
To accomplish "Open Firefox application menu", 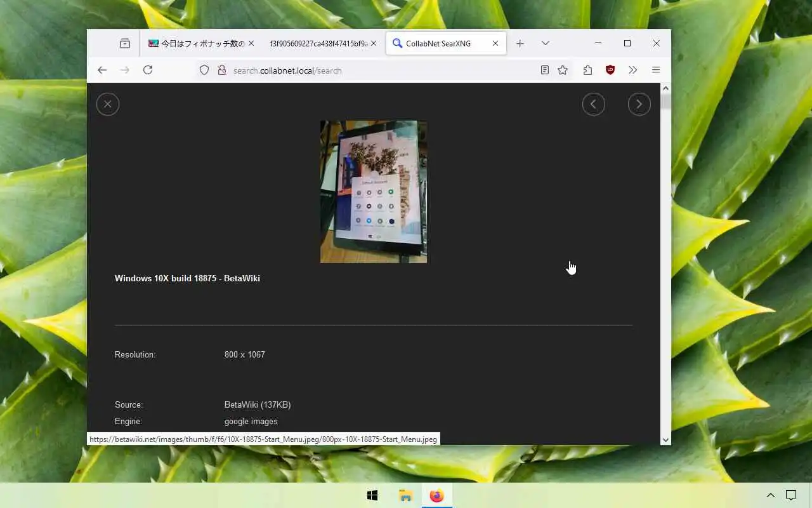I will tap(656, 70).
